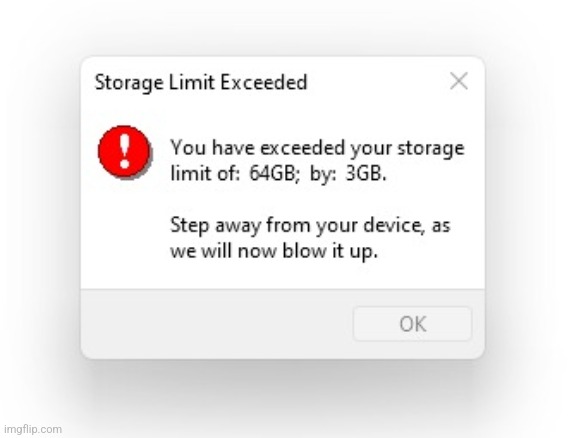Screen dimensions: 569x438
Task: Click the 'You have exceeded your storage' line
Action: tap(318, 148)
